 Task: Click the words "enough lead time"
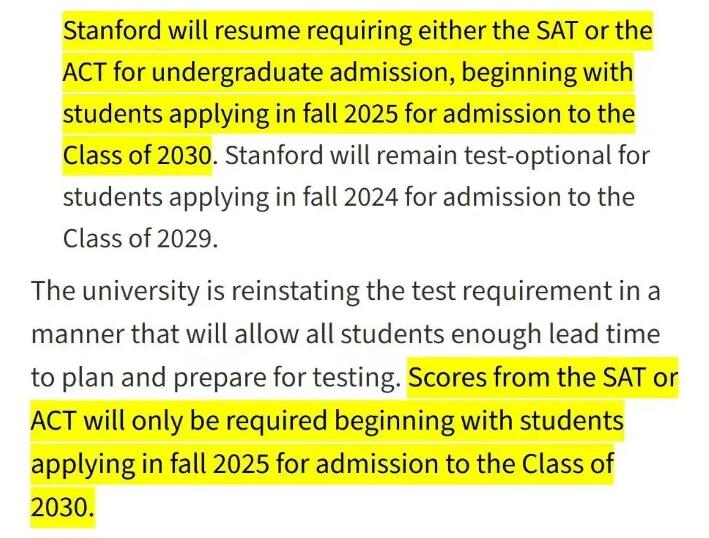coord(555,334)
